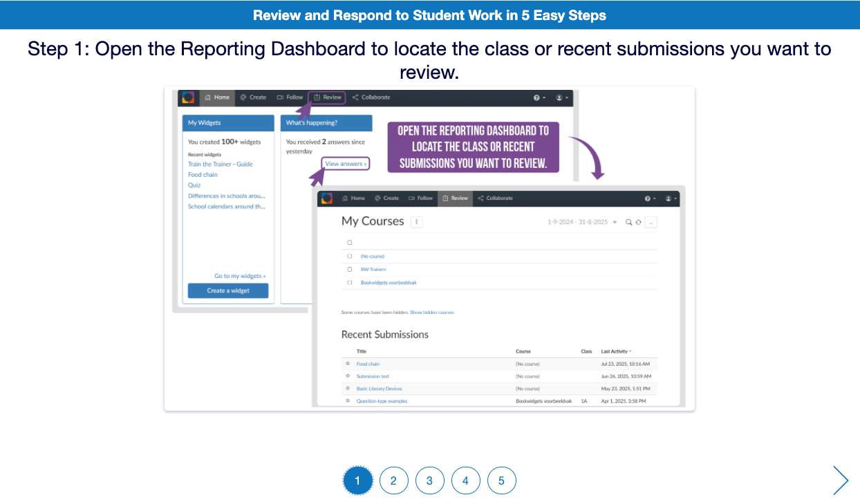Click the refresh icon beside the search magnifier
Image resolution: width=860 pixels, height=504 pixels.
(637, 222)
